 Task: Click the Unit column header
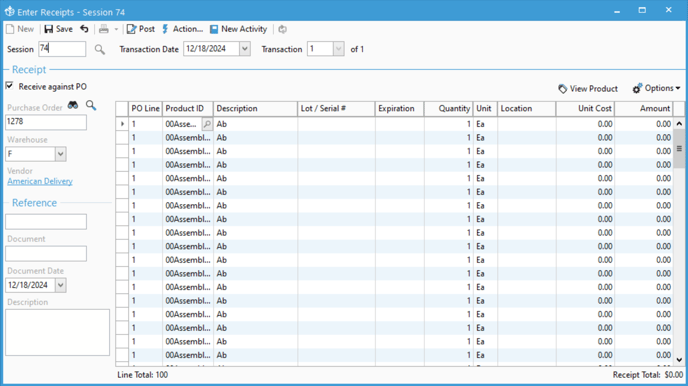tap(485, 108)
